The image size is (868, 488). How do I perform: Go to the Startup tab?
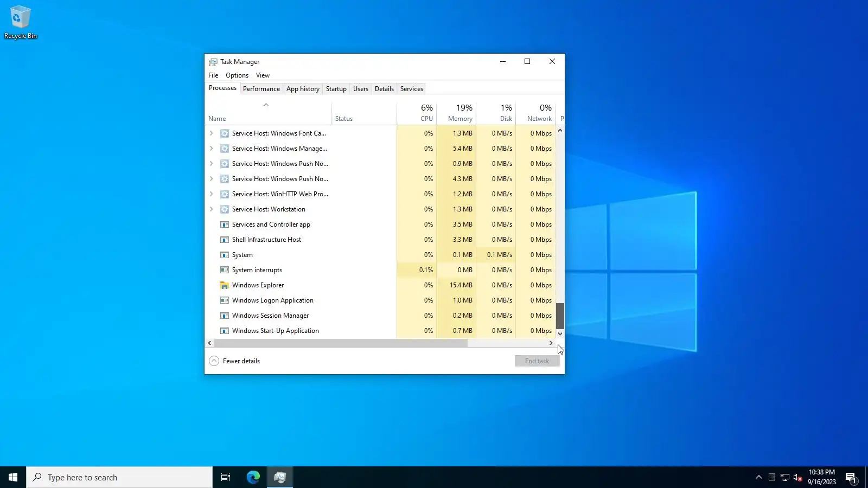click(336, 89)
